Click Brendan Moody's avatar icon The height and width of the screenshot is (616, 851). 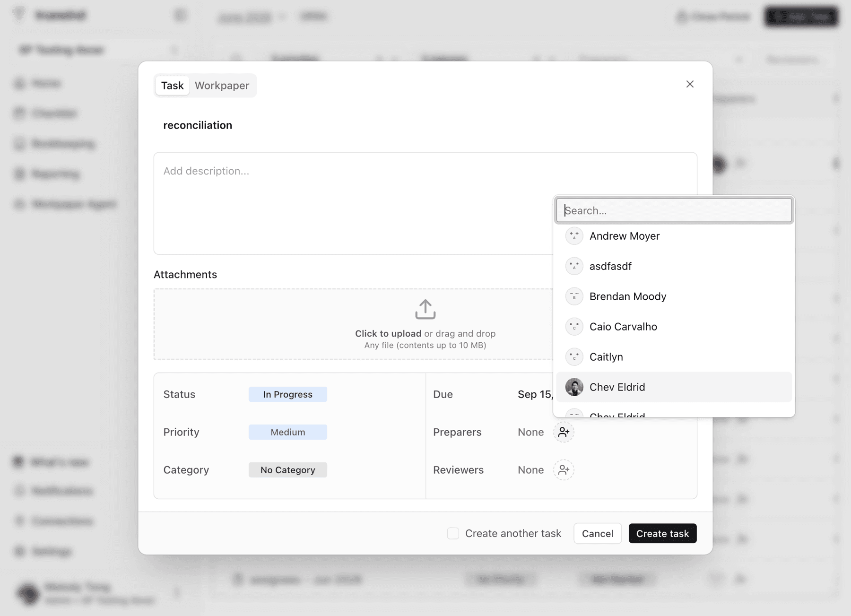(x=574, y=296)
